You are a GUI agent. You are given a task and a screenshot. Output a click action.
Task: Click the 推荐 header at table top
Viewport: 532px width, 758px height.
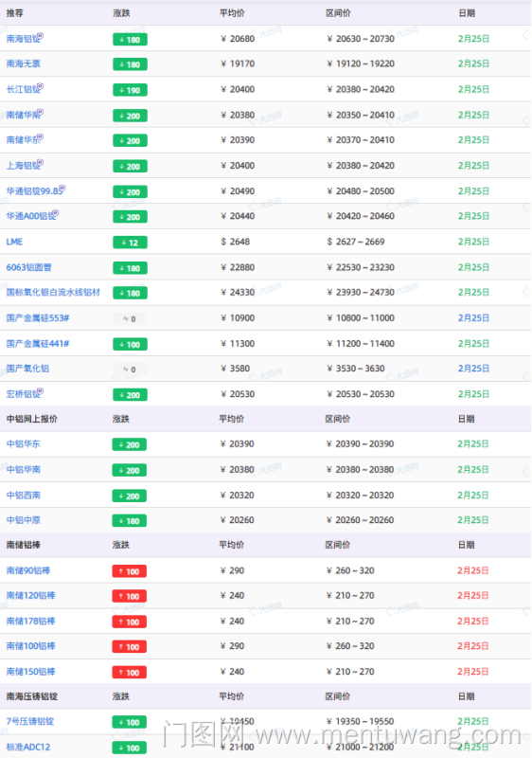coord(14,13)
